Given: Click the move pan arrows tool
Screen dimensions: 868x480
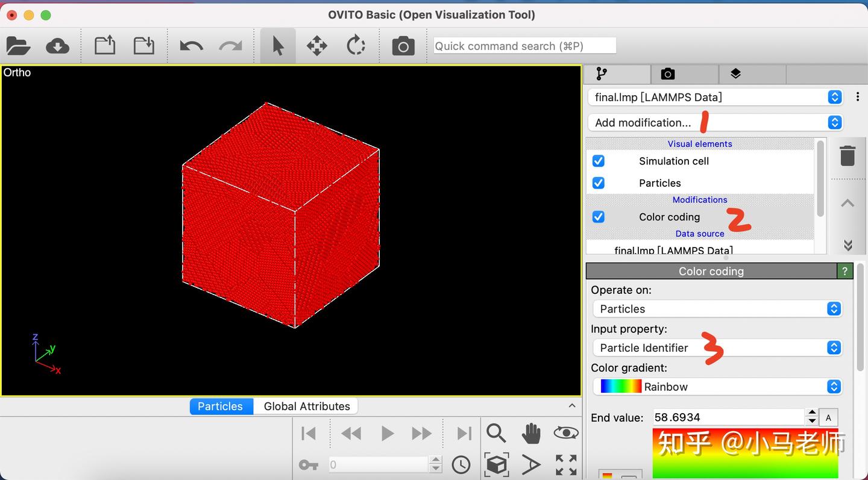Looking at the screenshot, I should click(x=317, y=46).
